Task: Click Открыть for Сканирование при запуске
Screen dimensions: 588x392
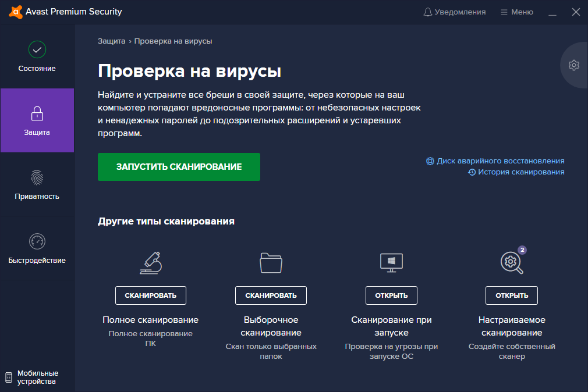Action: pyautogui.click(x=391, y=295)
